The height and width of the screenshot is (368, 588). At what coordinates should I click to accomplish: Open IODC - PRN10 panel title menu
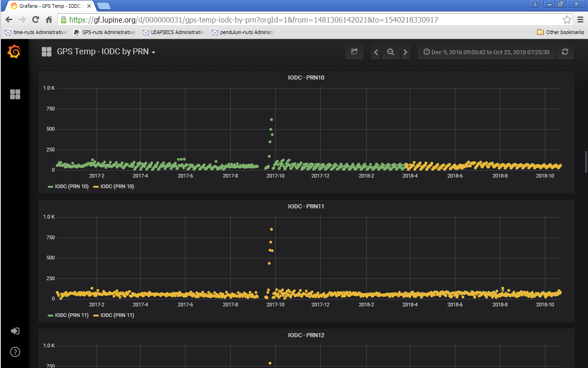(306, 78)
